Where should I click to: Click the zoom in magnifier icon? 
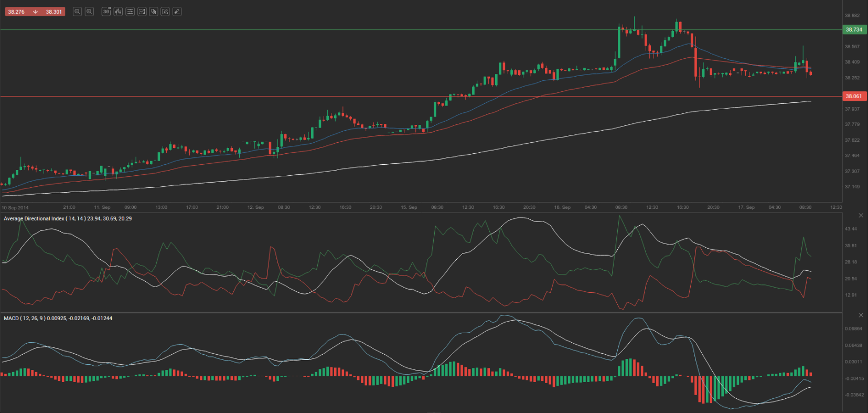coord(89,12)
